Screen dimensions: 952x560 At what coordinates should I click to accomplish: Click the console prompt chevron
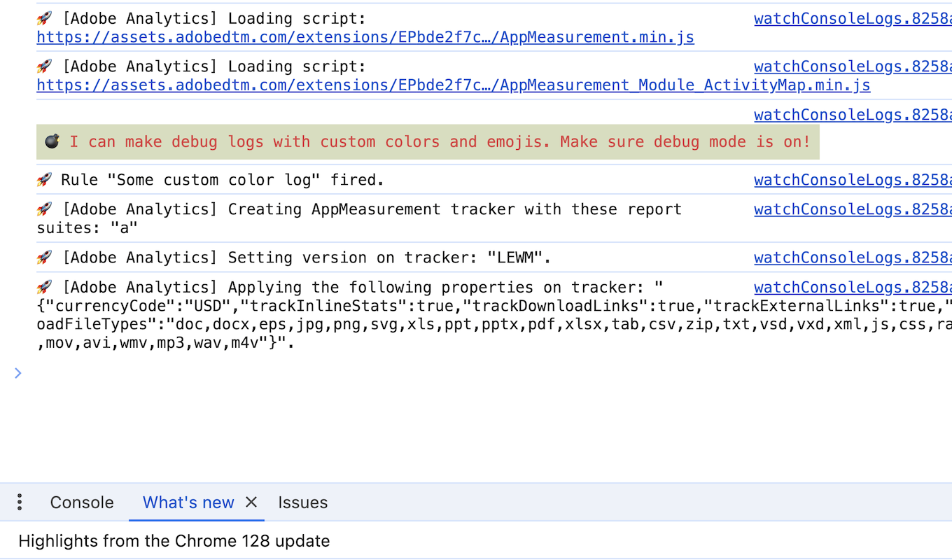pyautogui.click(x=18, y=373)
